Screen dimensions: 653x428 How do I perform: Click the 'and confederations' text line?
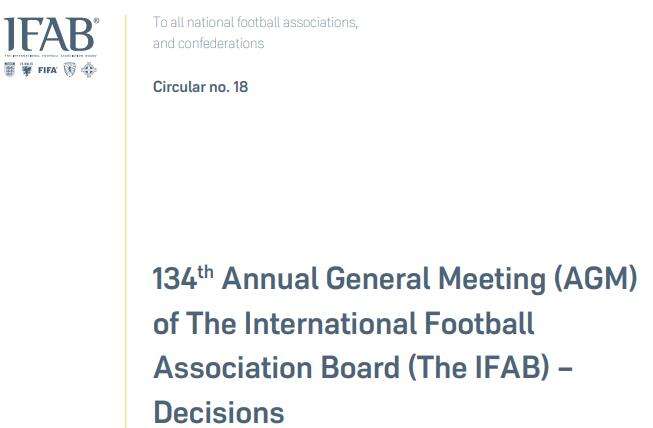click(208, 43)
